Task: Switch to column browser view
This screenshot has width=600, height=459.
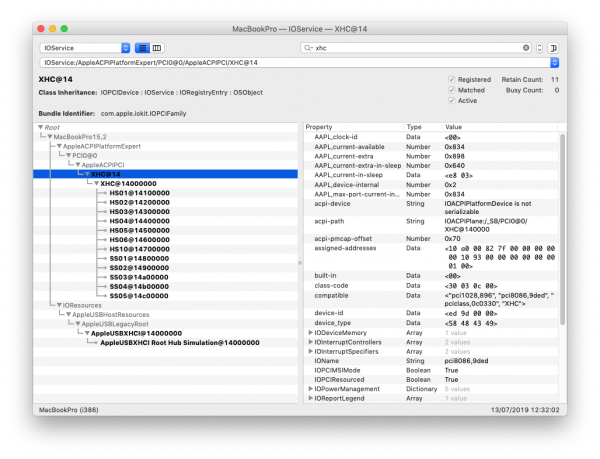Action: [157, 48]
